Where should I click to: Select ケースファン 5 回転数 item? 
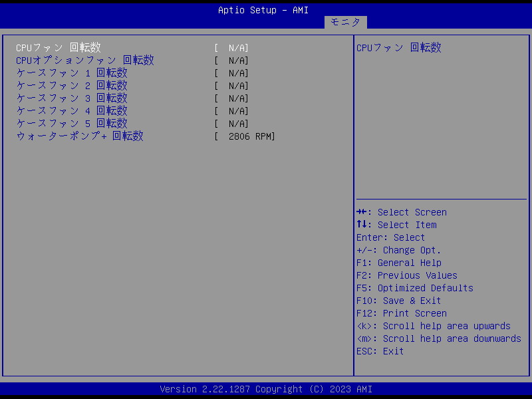coord(72,124)
